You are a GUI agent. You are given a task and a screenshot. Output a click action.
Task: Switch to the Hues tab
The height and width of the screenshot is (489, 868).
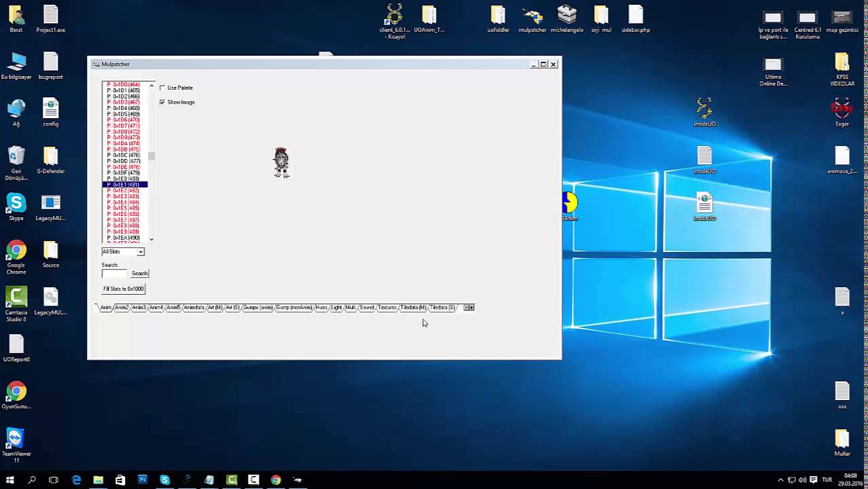321,308
